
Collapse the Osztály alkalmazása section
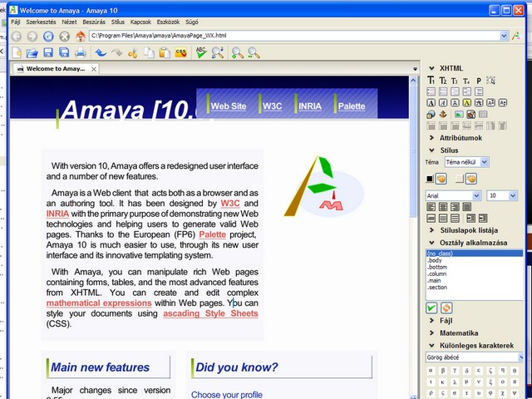pos(431,243)
